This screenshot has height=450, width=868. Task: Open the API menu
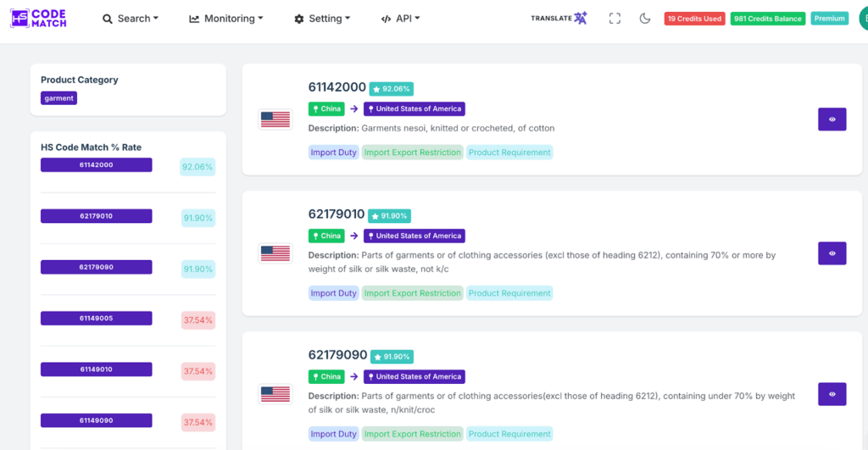tap(400, 19)
